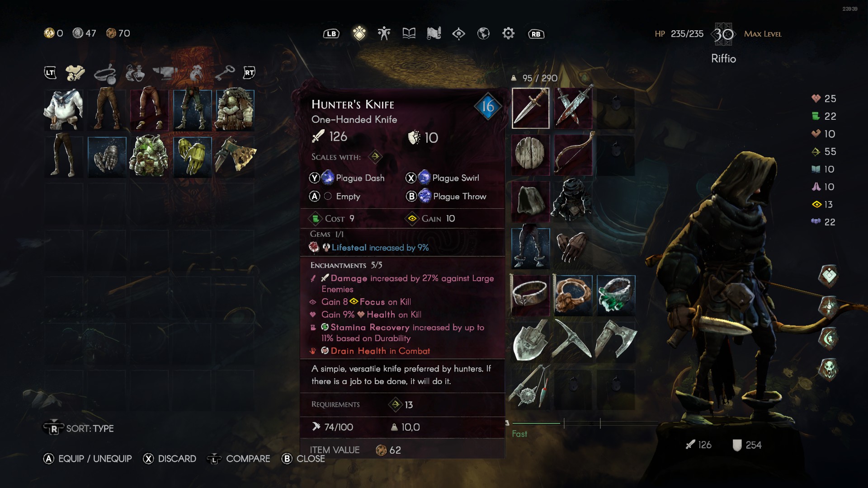This screenshot has width=868, height=488.
Task: Open the map tab icon in top bar
Action: click(x=434, y=33)
